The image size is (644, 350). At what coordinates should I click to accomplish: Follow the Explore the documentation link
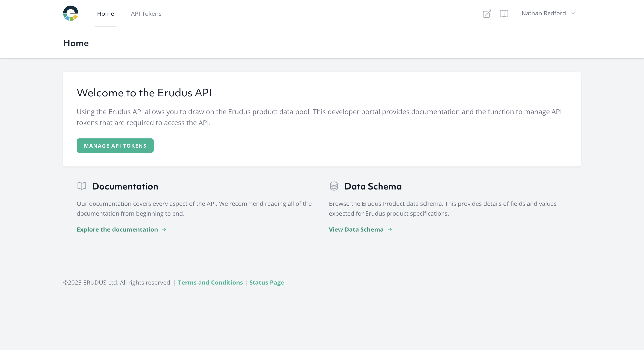click(x=117, y=229)
